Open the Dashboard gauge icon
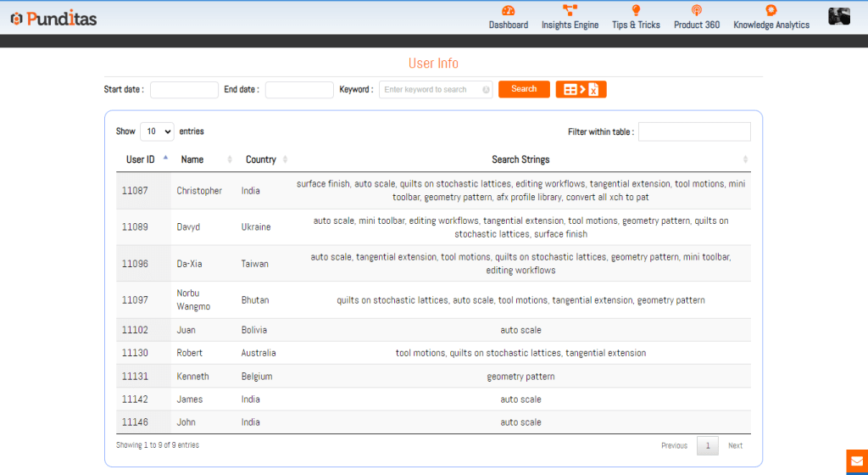This screenshot has width=868, height=475. pyautogui.click(x=508, y=11)
